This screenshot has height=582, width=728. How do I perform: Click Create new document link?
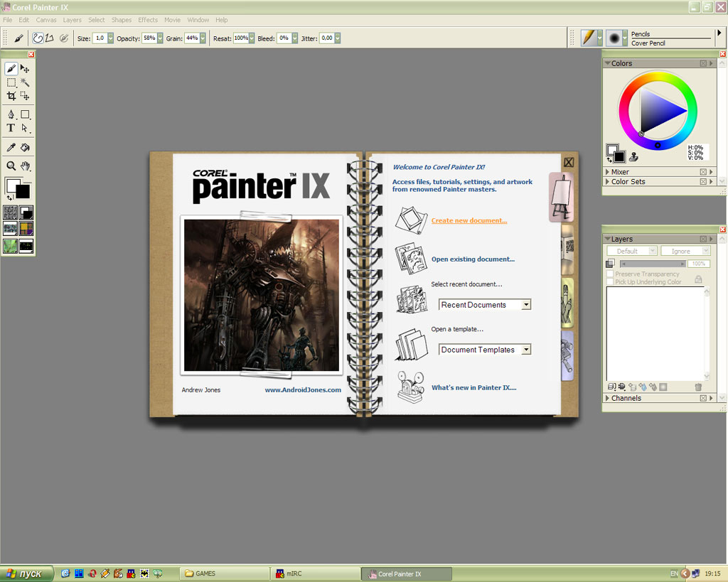469,220
